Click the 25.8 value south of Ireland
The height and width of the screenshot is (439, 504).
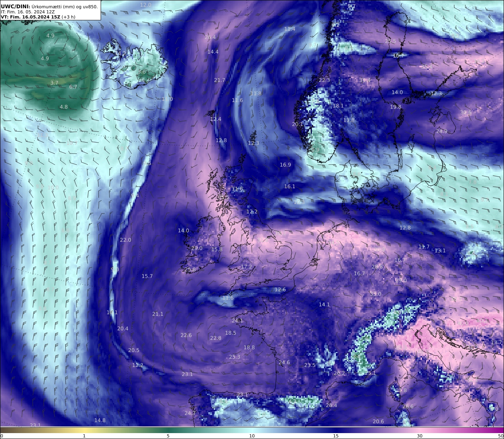[190, 269]
